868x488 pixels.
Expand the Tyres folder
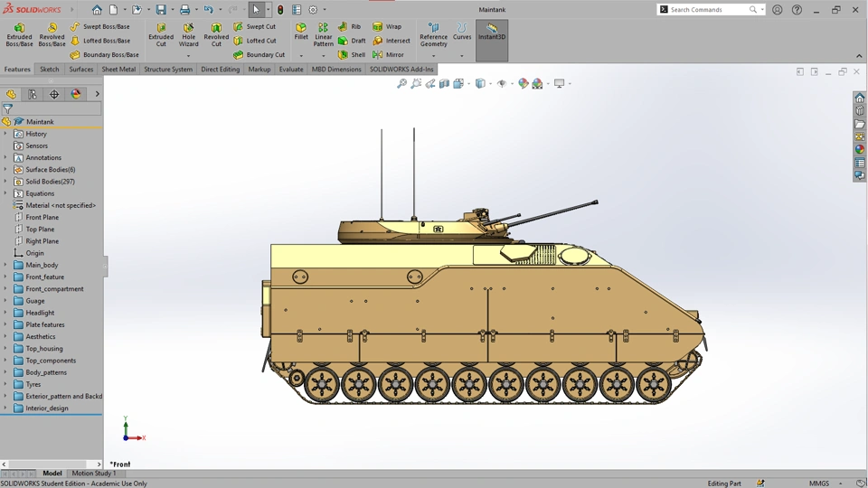[x=5, y=384]
